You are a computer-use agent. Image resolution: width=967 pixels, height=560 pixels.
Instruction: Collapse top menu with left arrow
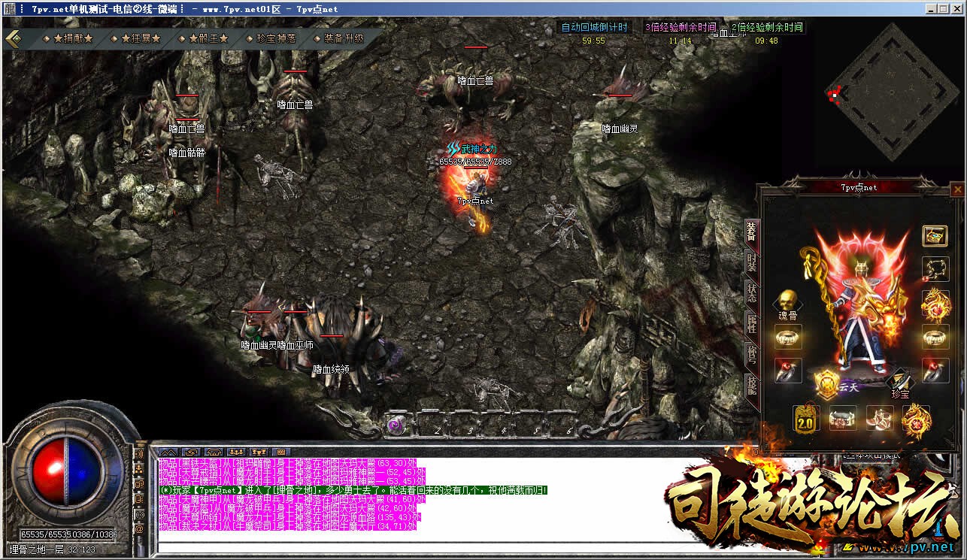pyautogui.click(x=13, y=38)
